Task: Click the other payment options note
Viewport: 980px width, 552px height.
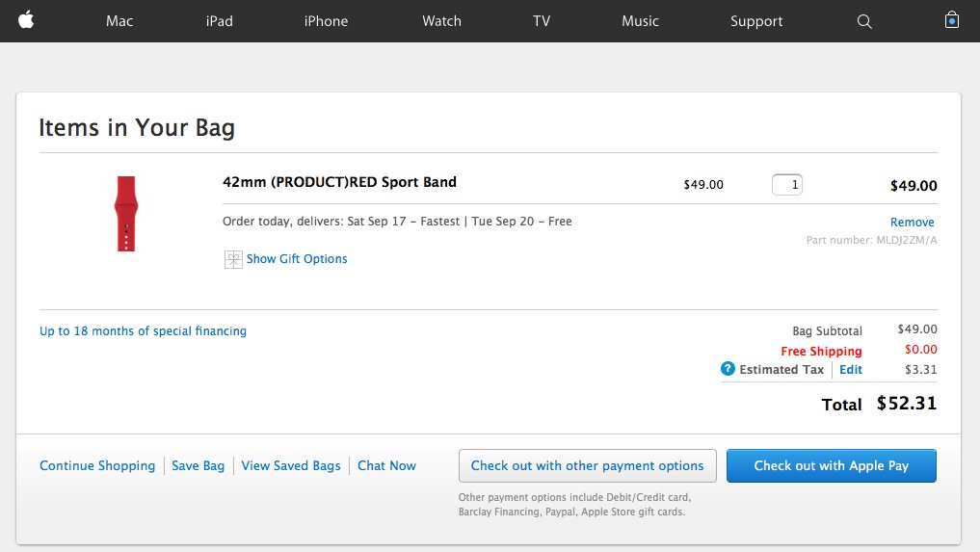Action: click(574, 505)
